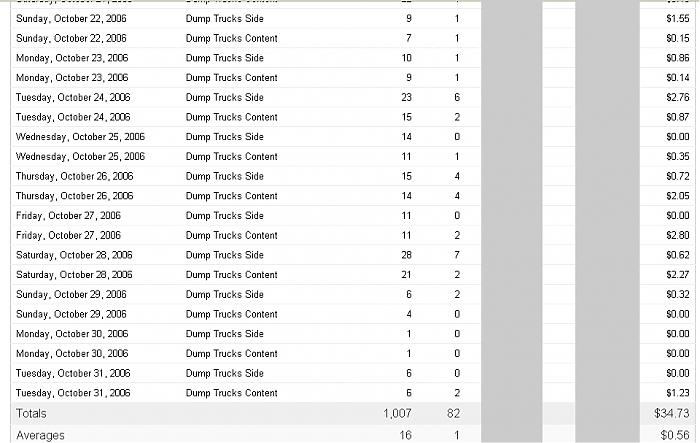700x443 pixels.
Task: Click the Totals row label
Action: (x=31, y=413)
